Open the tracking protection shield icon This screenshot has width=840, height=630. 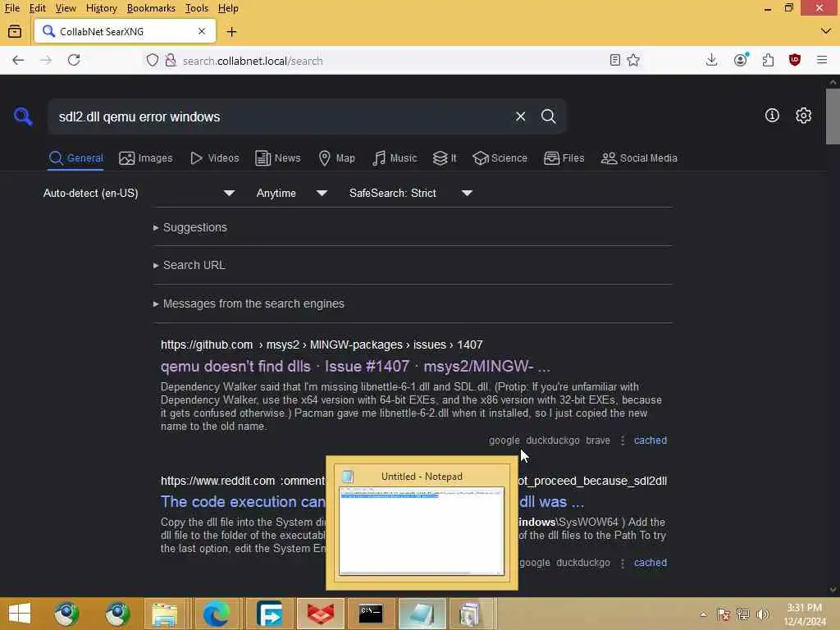pyautogui.click(x=153, y=60)
